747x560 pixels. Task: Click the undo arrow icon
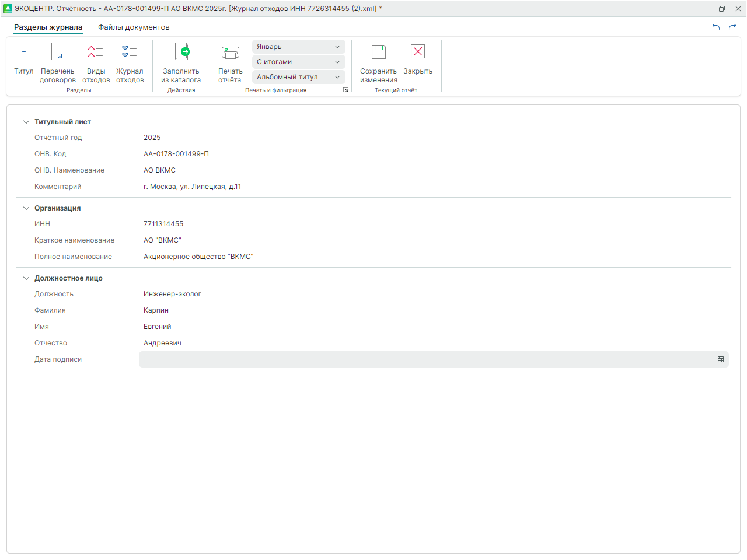coord(716,27)
